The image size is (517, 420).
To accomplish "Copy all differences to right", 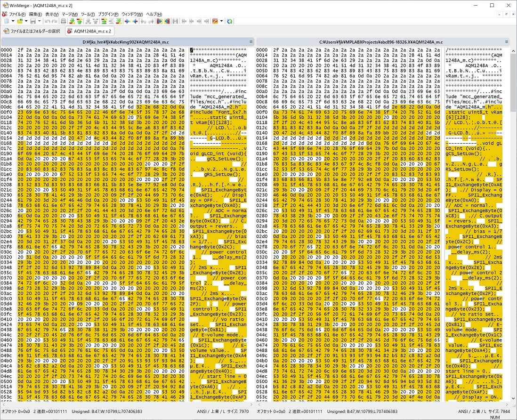I will pyautogui.click(x=159, y=21).
